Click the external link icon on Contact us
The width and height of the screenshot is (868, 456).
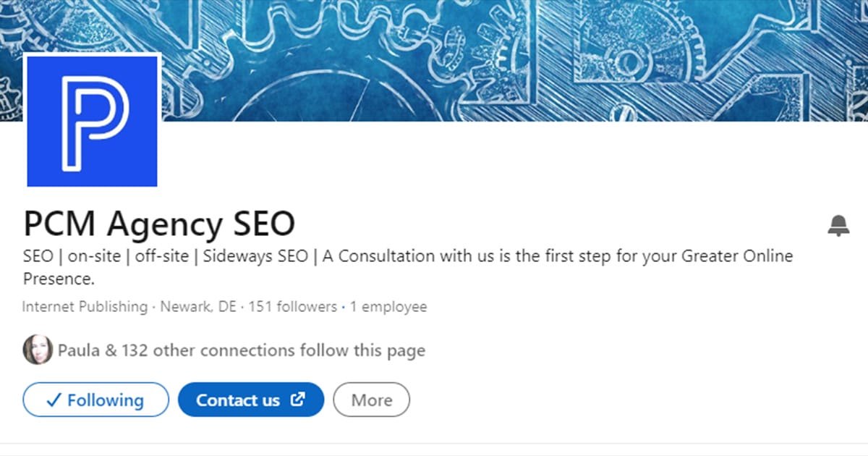[x=297, y=399]
